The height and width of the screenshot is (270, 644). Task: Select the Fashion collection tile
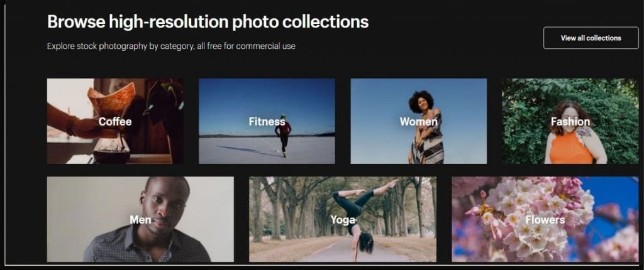[570, 121]
